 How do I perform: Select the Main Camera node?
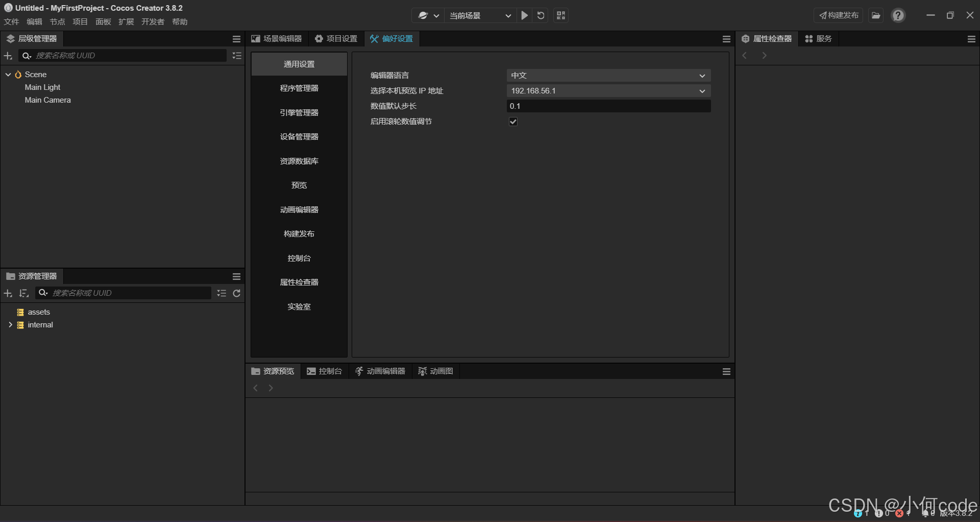pos(47,100)
